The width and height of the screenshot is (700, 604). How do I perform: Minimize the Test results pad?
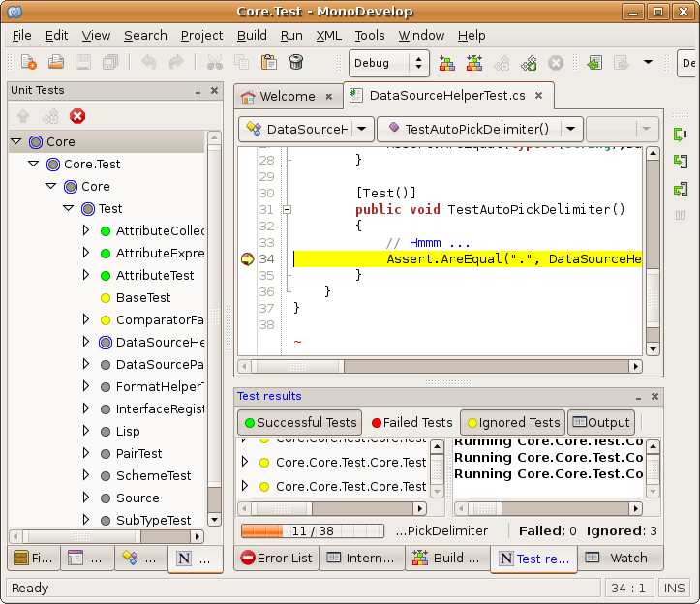click(x=638, y=397)
